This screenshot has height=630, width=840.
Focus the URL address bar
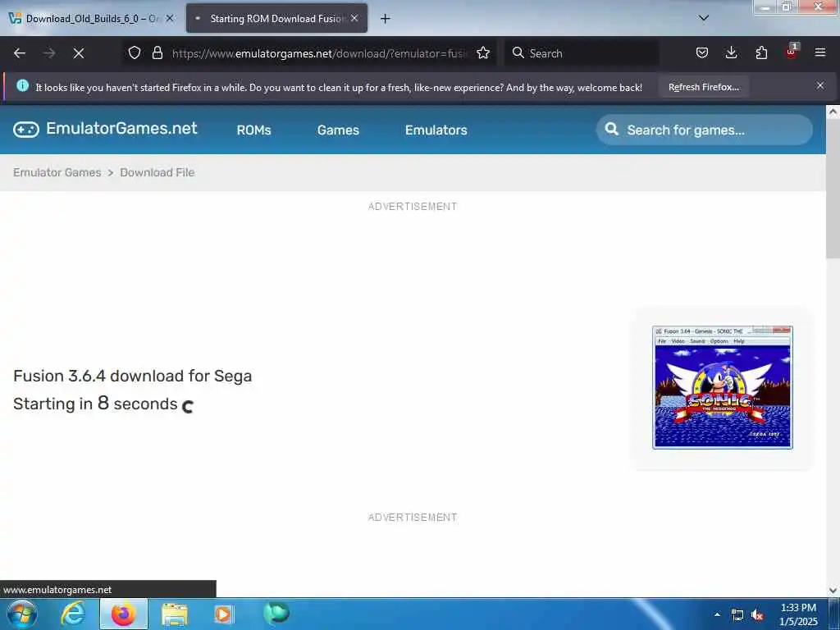(x=319, y=53)
